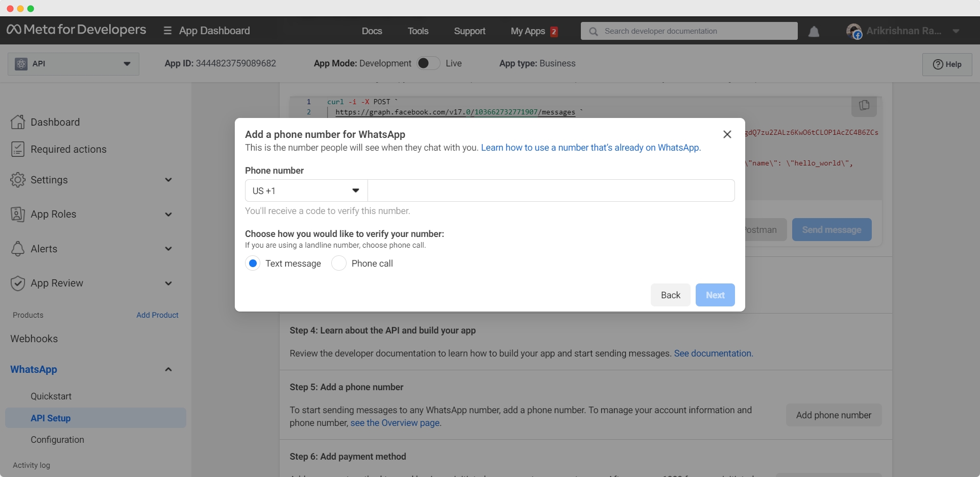The width and height of the screenshot is (980, 477).
Task: Click the App Roles badge icon
Action: 18,214
